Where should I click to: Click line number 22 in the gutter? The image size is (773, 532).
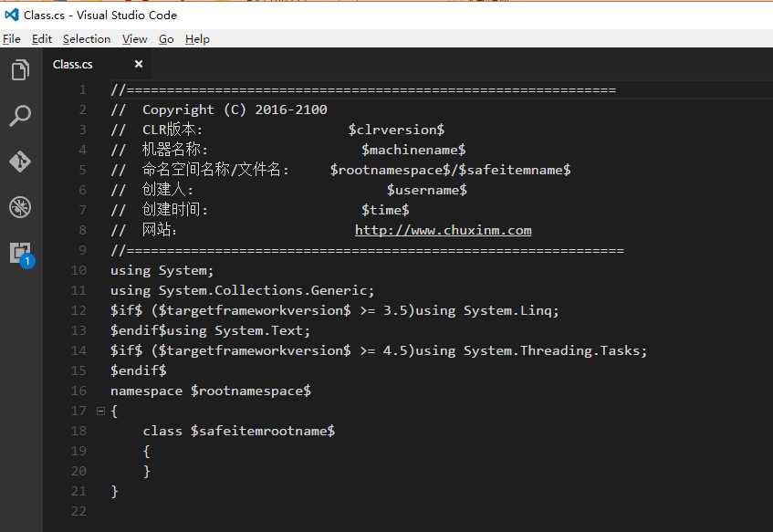pos(78,511)
